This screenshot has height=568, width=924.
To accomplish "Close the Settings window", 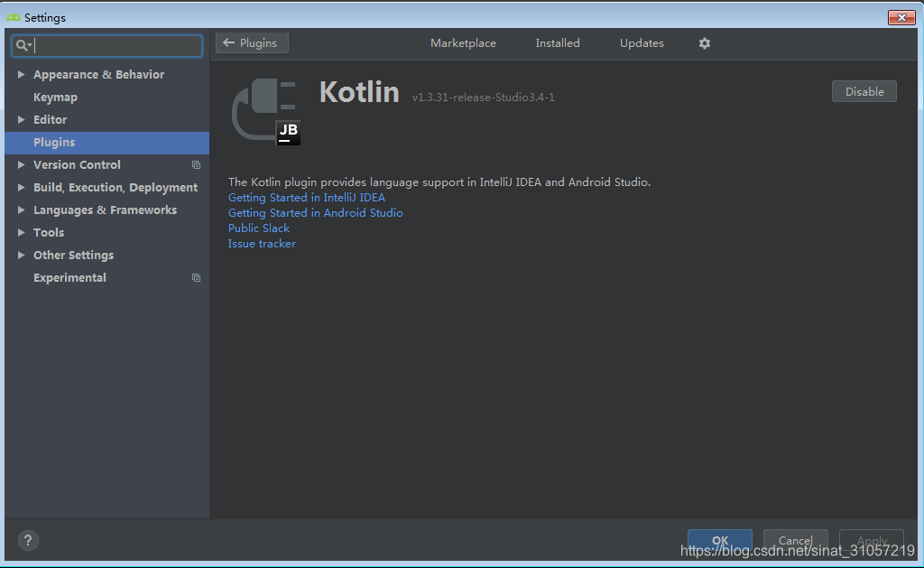I will point(901,18).
